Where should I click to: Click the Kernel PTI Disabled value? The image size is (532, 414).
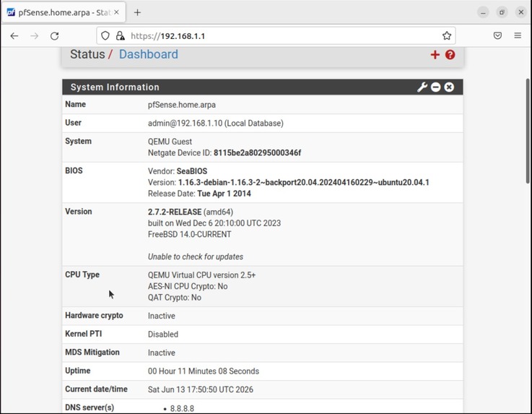[x=163, y=335]
